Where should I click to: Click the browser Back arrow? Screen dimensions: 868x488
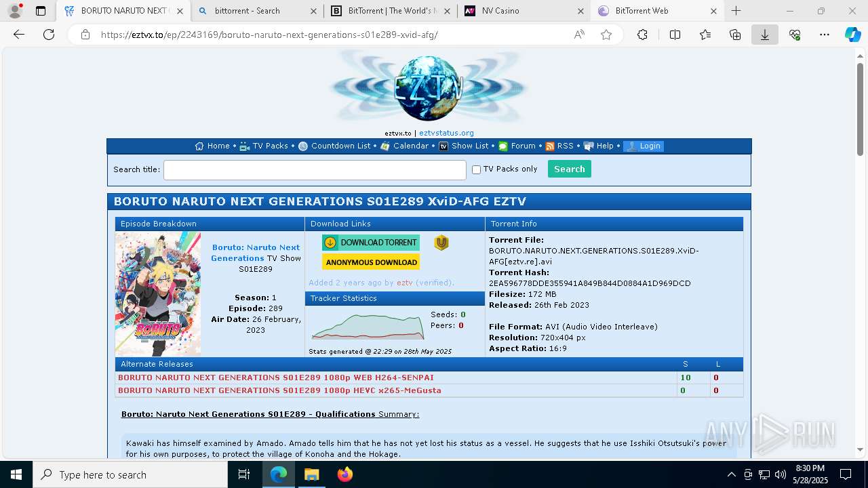19,35
